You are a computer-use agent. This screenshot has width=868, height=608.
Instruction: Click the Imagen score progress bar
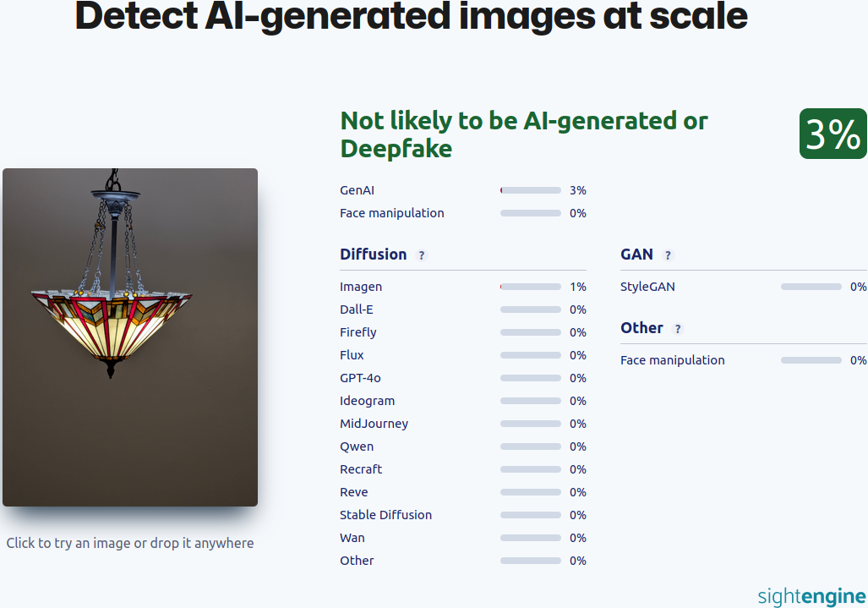pos(531,287)
